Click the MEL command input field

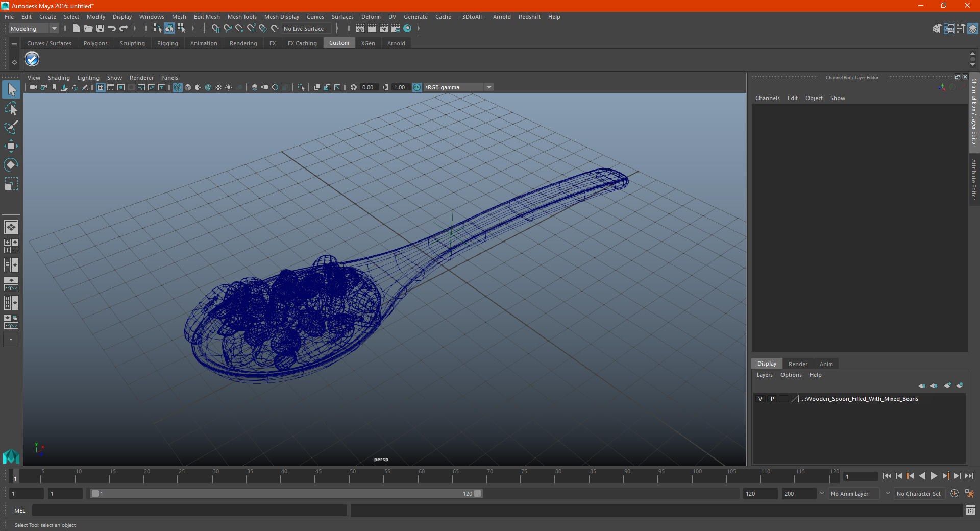(189, 511)
